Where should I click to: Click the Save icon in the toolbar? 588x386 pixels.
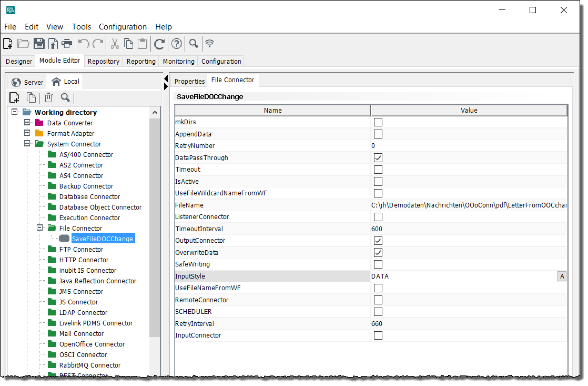point(39,44)
